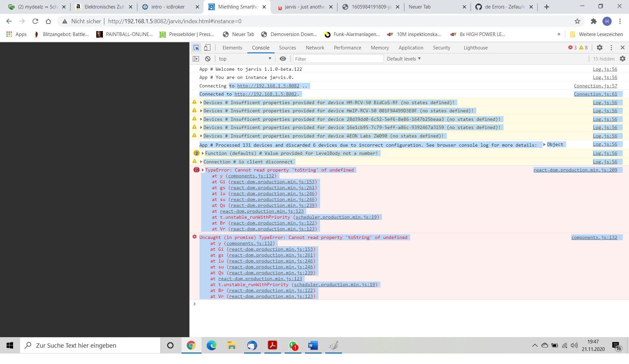
Task: Click the warning count badge
Action: click(583, 48)
